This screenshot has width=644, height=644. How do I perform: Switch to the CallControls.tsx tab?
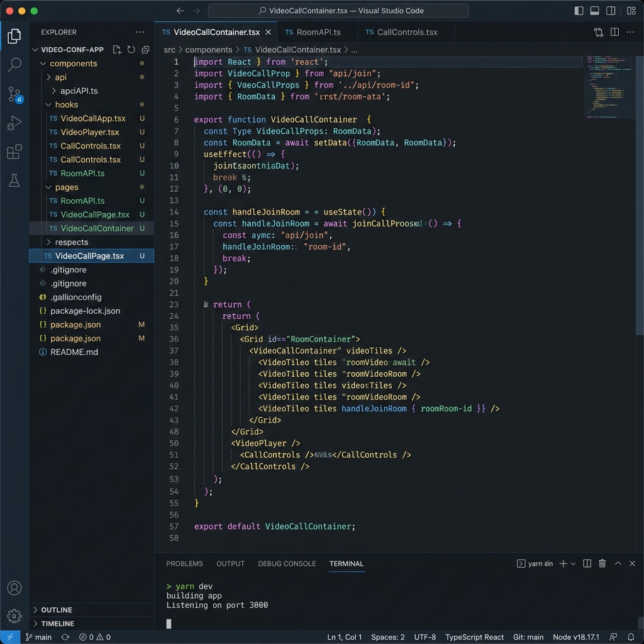[x=406, y=32]
